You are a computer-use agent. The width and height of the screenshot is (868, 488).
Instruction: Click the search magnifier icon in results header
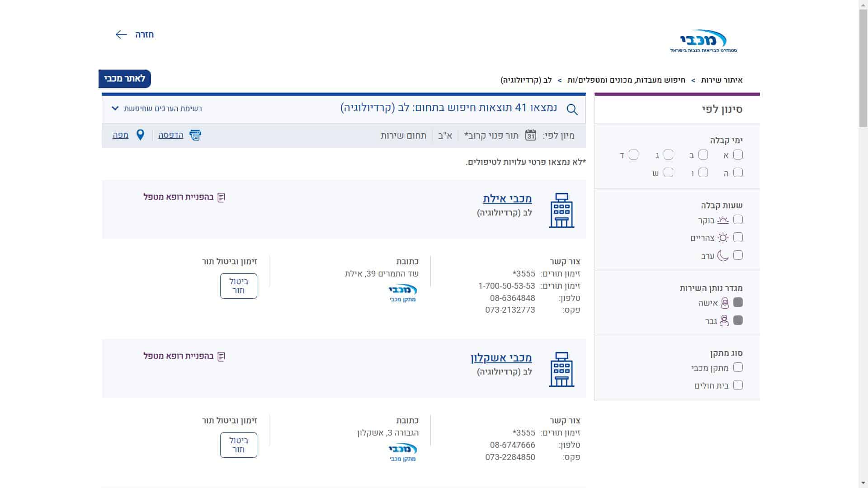tap(572, 109)
